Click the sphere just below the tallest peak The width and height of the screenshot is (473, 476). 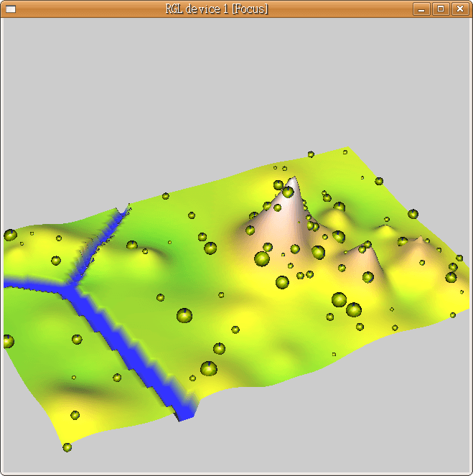pos(288,192)
